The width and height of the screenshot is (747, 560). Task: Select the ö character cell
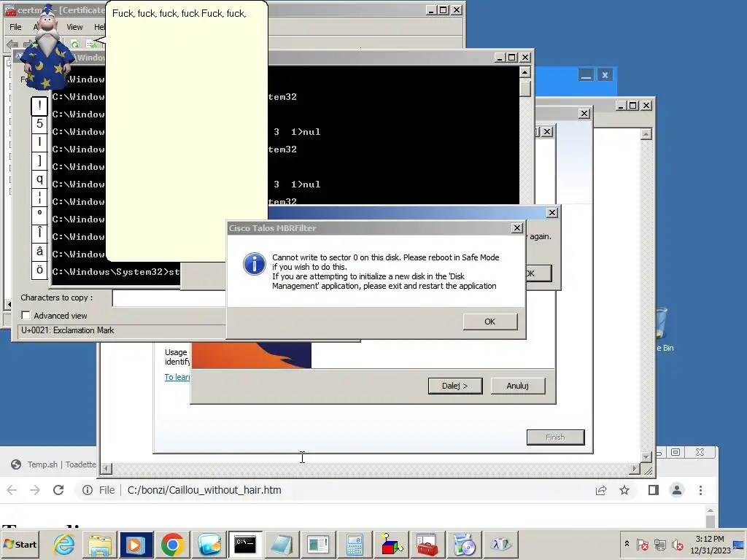39,270
